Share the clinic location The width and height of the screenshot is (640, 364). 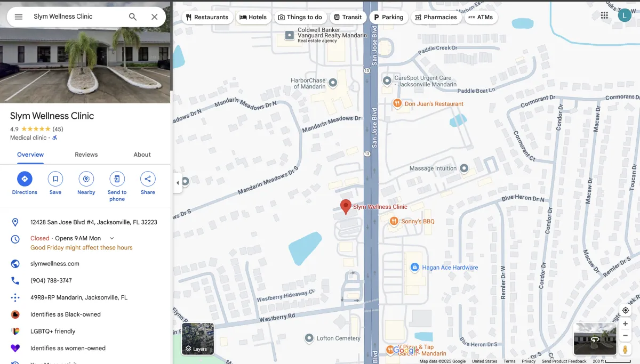(x=148, y=183)
